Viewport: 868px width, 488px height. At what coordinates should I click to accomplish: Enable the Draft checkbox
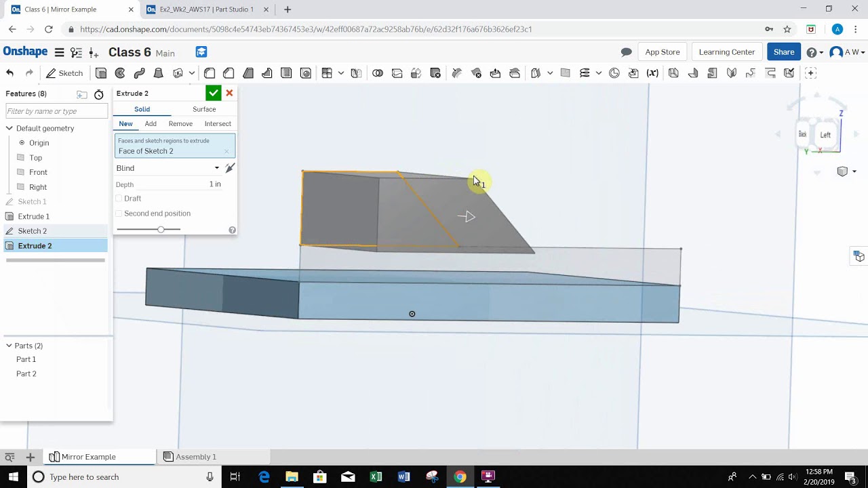pos(119,199)
